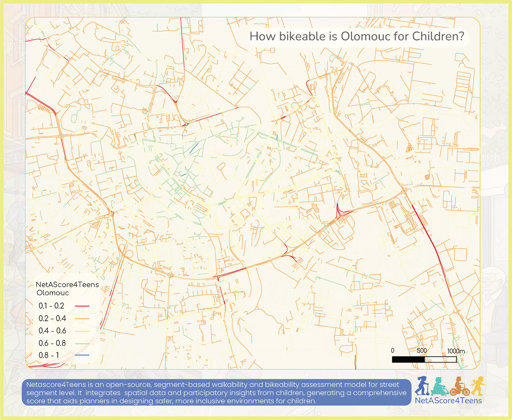Click the legend label '0.4 - 0.6'
This screenshot has width=512, height=420.
click(x=52, y=331)
